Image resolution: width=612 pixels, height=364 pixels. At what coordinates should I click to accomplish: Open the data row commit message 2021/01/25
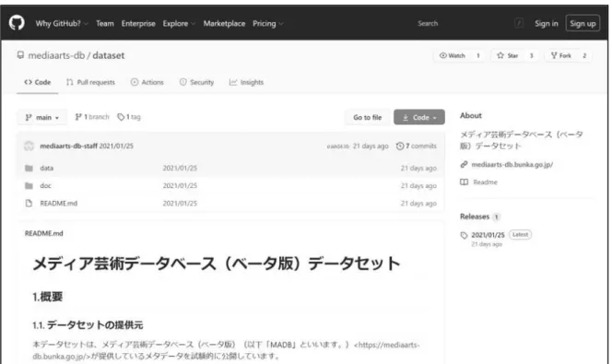(180, 168)
